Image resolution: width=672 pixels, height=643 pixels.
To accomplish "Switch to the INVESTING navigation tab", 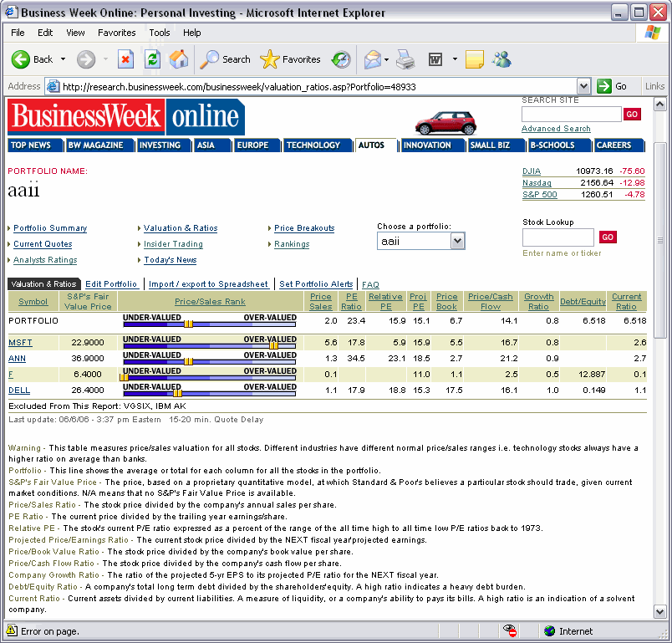I will 160,145.
